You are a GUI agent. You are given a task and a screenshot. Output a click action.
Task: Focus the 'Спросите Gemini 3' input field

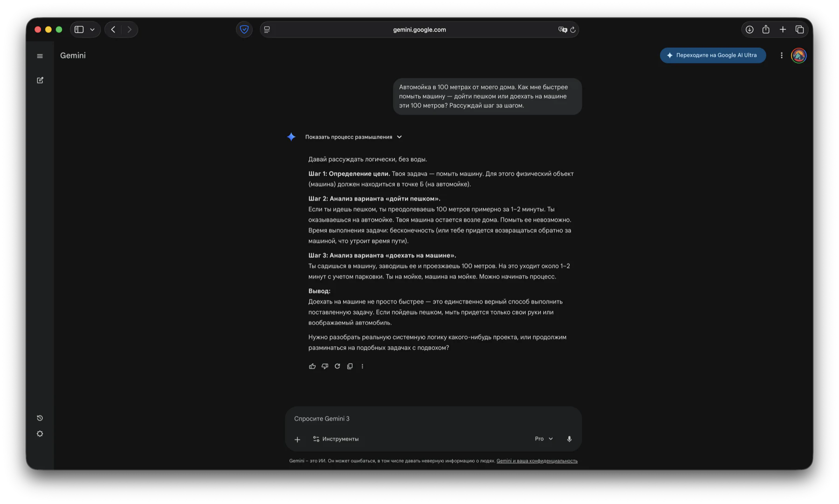tap(419, 419)
